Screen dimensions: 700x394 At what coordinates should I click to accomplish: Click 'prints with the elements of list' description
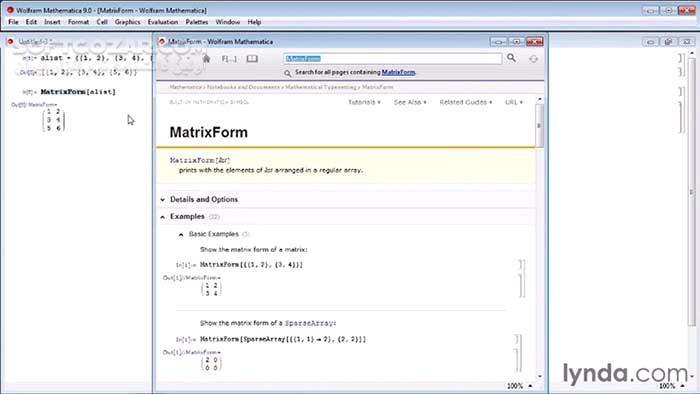tap(271, 170)
